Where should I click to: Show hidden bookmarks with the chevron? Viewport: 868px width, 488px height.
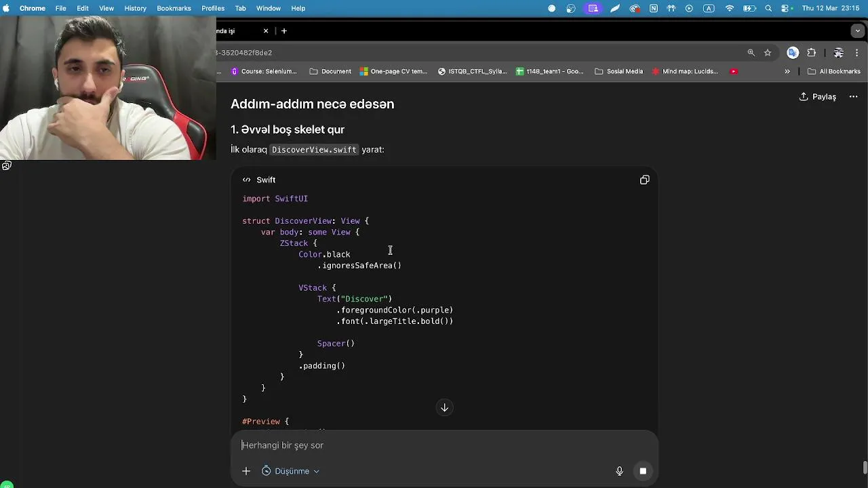coord(787,71)
